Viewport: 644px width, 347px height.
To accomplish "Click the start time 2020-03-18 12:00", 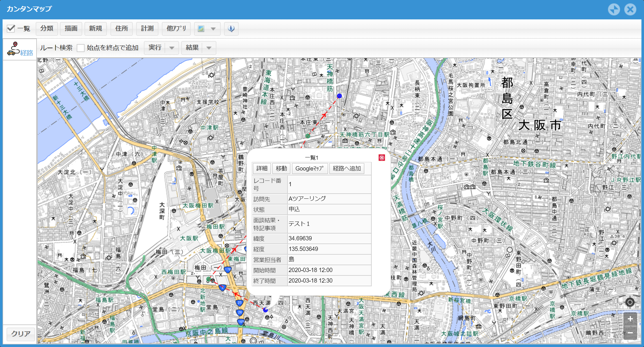I will pos(311,270).
